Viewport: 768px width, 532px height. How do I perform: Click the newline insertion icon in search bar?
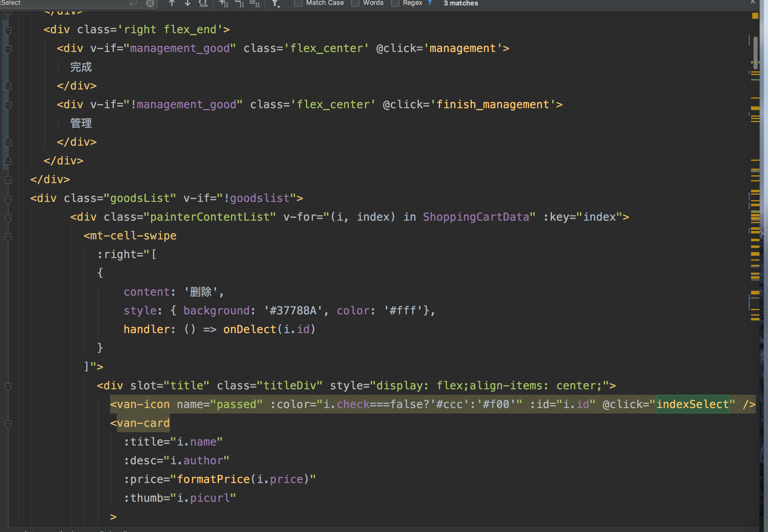tap(133, 3)
